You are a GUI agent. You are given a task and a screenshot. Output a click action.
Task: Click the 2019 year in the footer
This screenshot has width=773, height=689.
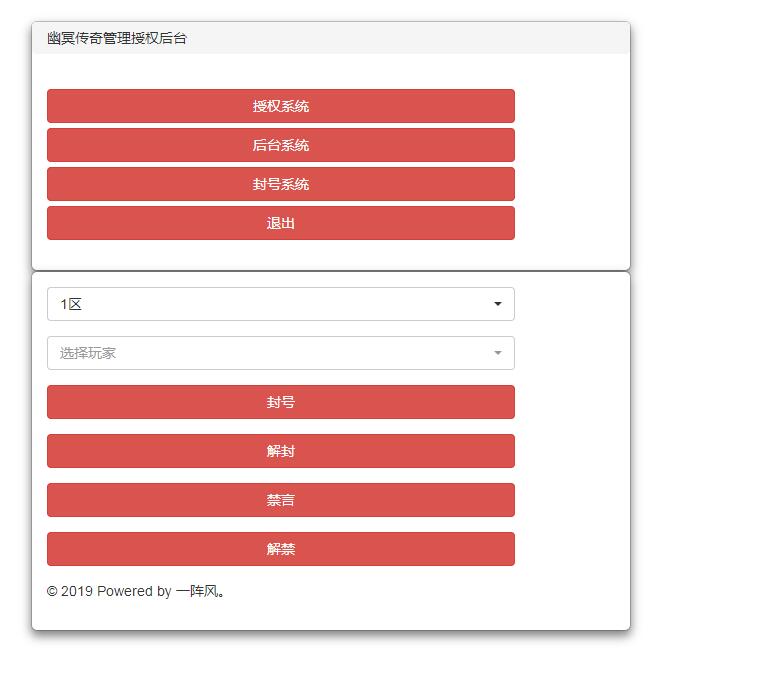(77, 591)
